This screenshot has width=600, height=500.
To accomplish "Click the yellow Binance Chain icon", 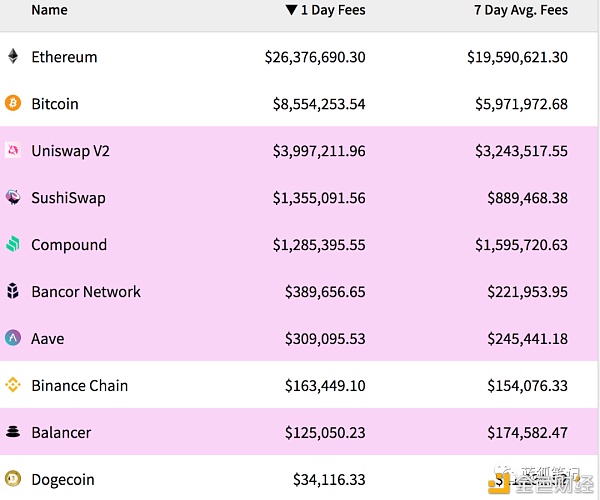I will pos(13,386).
